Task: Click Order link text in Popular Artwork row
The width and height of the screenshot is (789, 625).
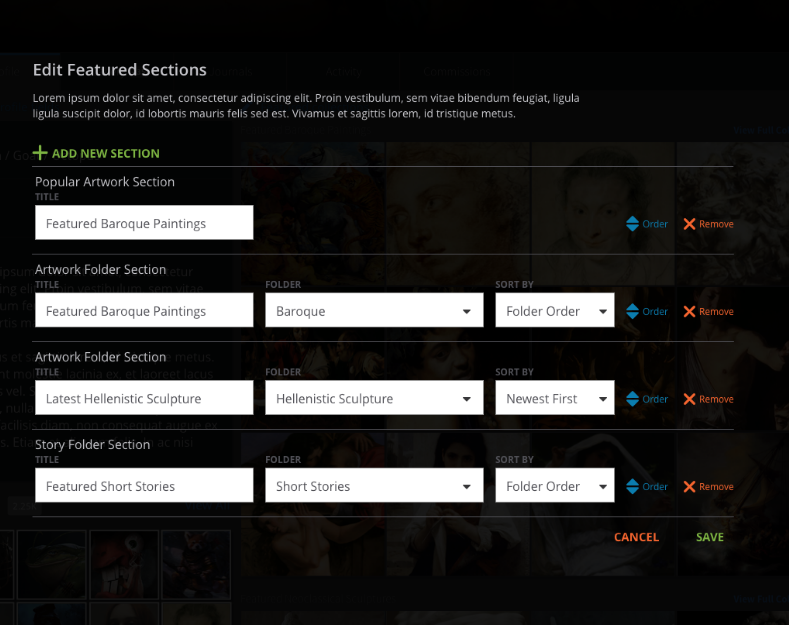Action: (655, 224)
